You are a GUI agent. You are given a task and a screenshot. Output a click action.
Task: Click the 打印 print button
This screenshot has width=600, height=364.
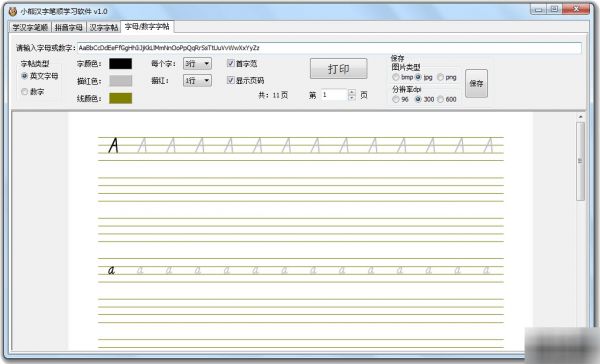coord(339,69)
